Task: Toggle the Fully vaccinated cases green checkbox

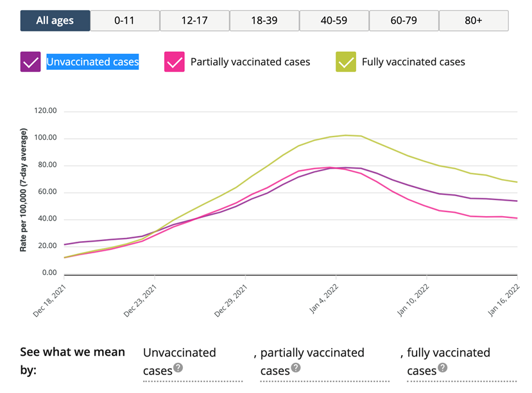Action: tap(346, 62)
